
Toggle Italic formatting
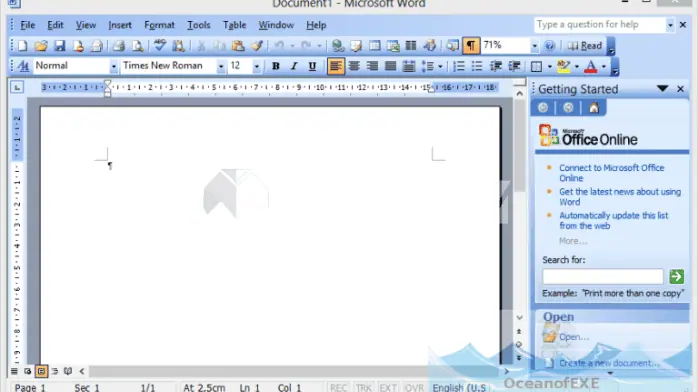[x=294, y=66]
